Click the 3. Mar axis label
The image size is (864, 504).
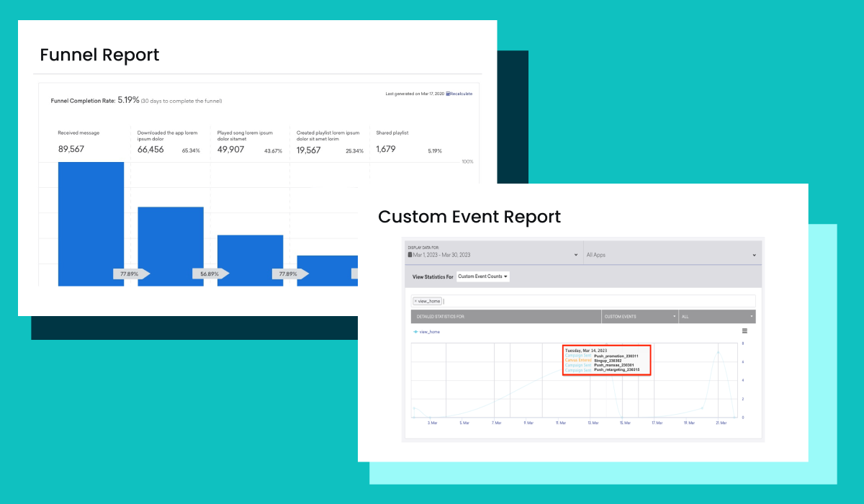pyautogui.click(x=433, y=423)
